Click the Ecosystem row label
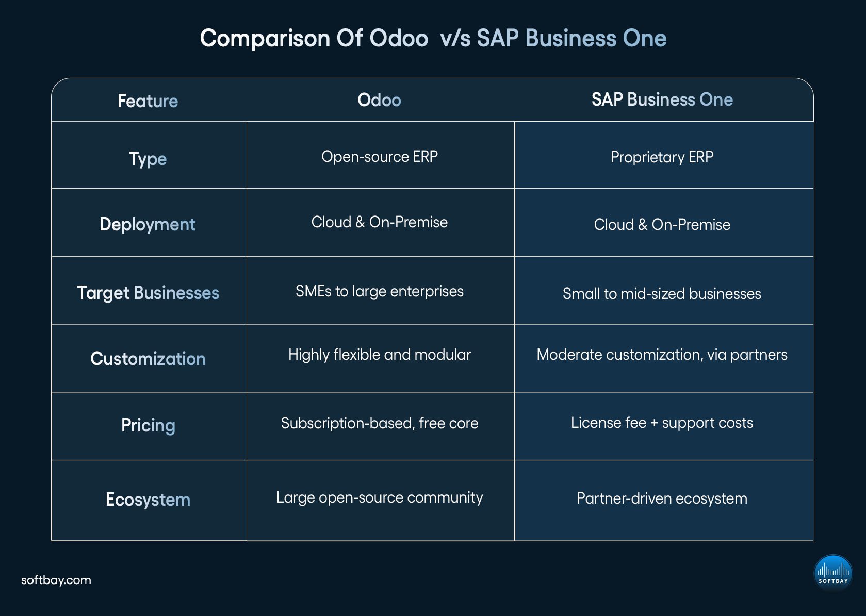This screenshot has width=866, height=616. [x=148, y=500]
